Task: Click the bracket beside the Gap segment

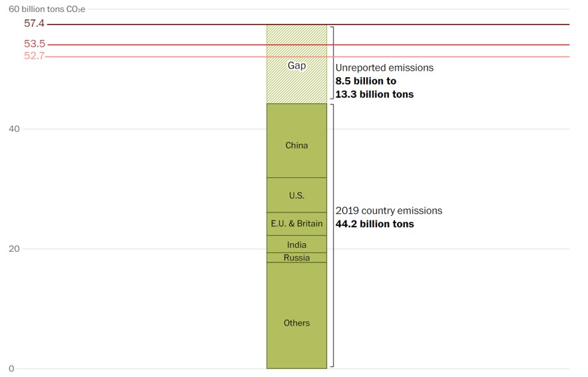Action: (332, 63)
